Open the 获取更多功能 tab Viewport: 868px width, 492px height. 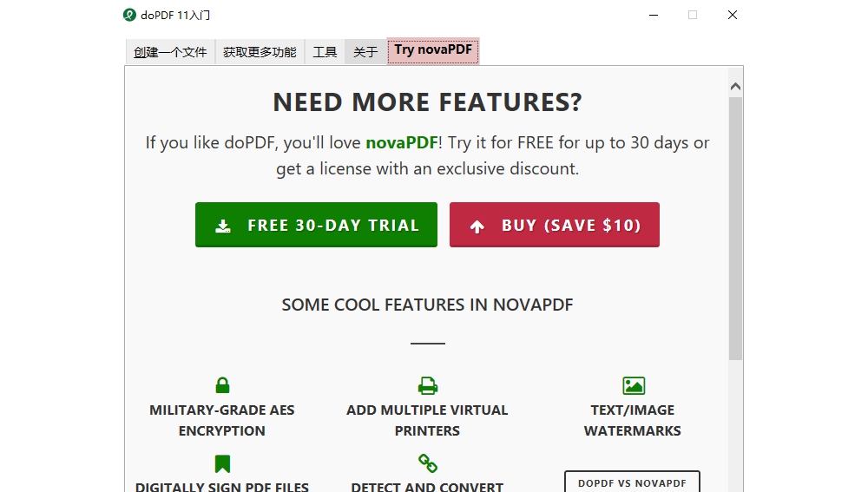(x=260, y=52)
